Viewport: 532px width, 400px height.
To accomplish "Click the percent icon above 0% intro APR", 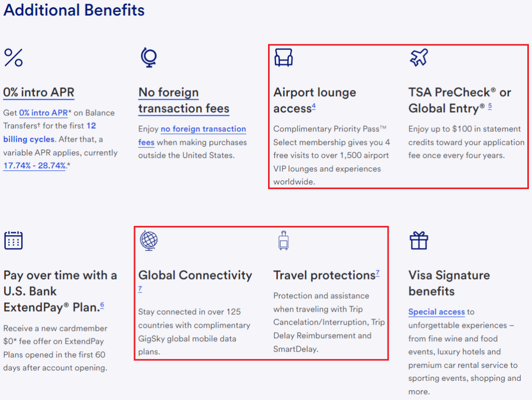I will tap(14, 58).
